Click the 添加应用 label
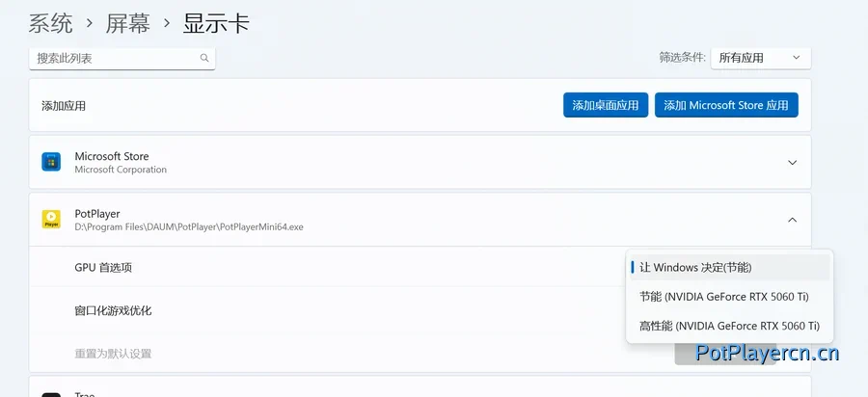Screen dimensions: 868x397 pyautogui.click(x=64, y=106)
